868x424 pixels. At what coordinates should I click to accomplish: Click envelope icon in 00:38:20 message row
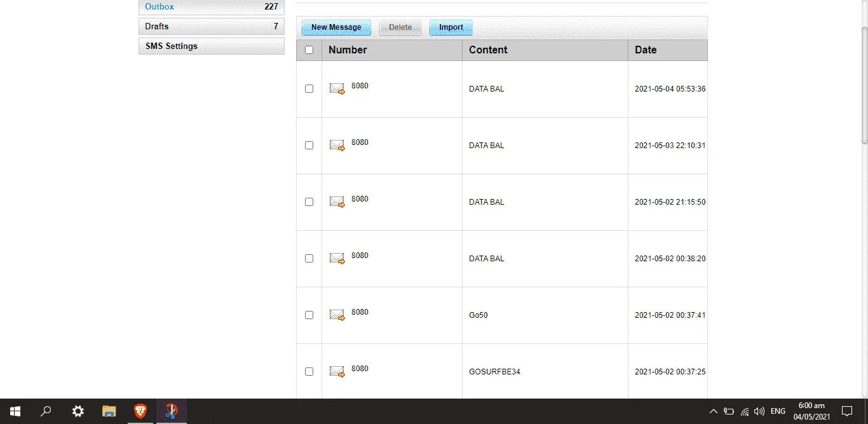tap(337, 259)
